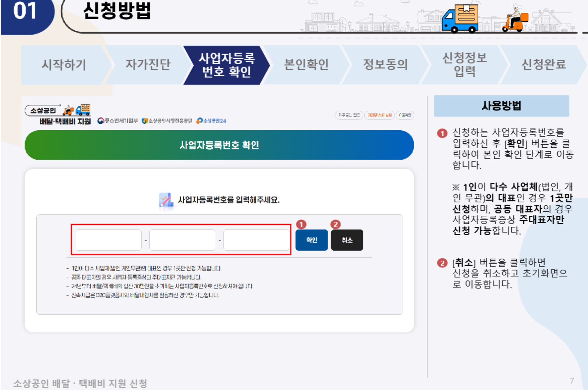The width and height of the screenshot is (588, 390).
Task: Click the 소상공인24 logo
Action: point(211,121)
